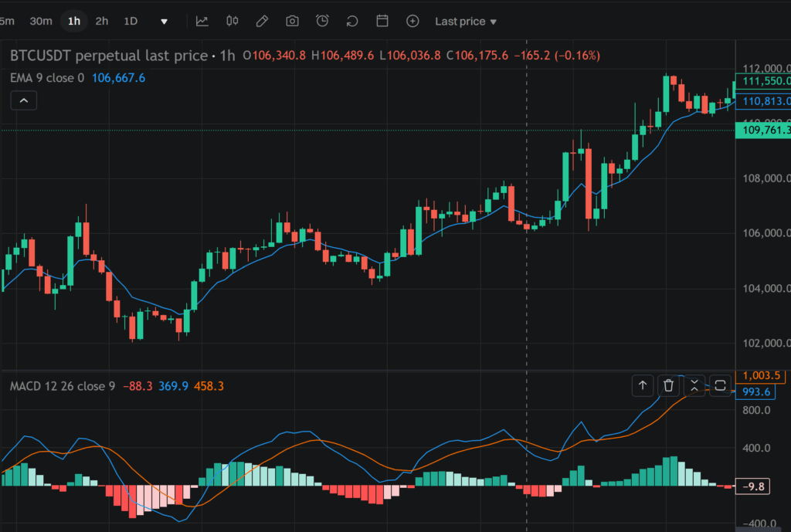Create a price alert via the alarm clock icon

coord(322,21)
